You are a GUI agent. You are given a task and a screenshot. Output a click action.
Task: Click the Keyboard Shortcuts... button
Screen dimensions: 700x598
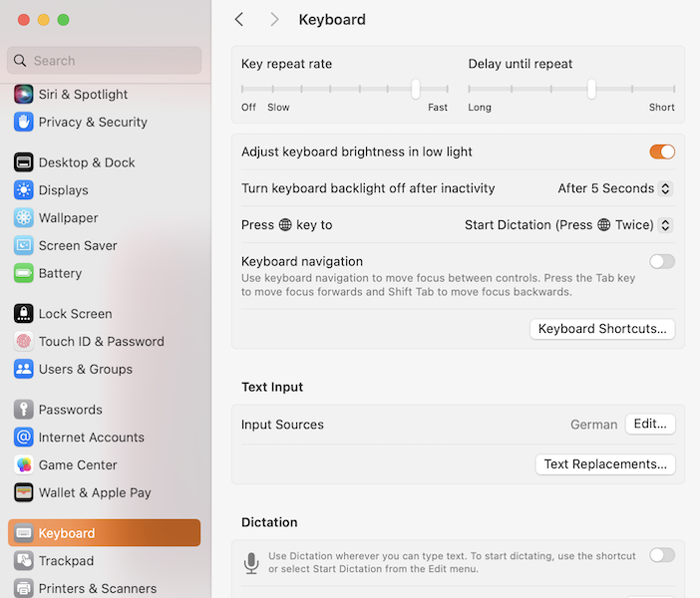[602, 329]
